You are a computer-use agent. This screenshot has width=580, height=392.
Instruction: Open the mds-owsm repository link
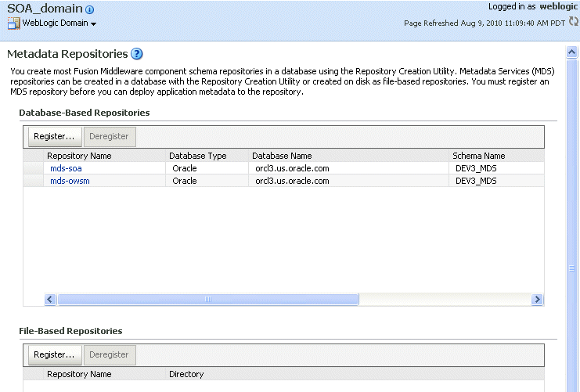[x=70, y=181]
